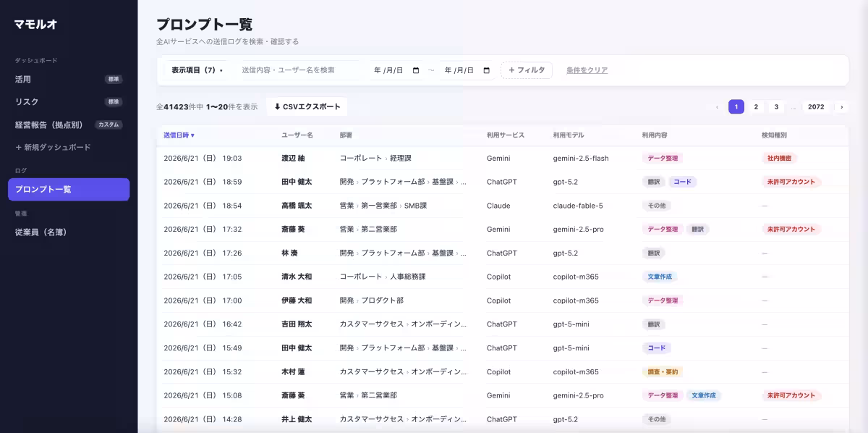The image size is (868, 433).
Task: Select プロンプト一覧 in the sidebar
Action: click(x=69, y=189)
